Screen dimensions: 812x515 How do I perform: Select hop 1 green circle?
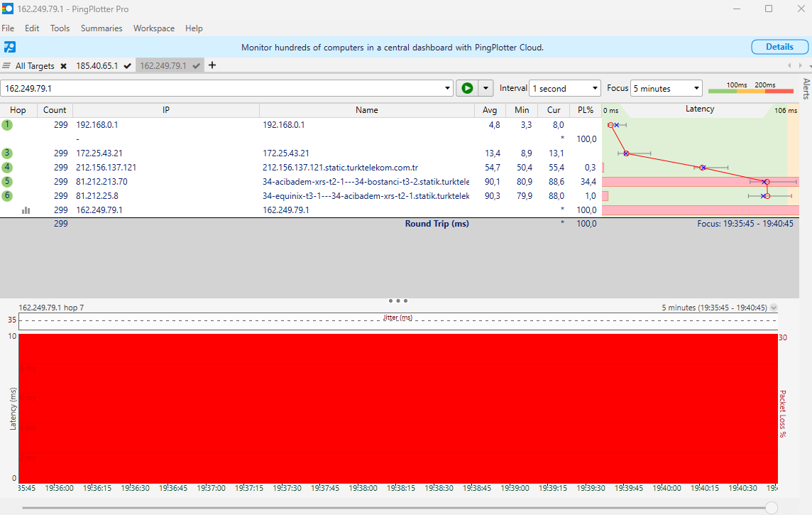pyautogui.click(x=7, y=125)
